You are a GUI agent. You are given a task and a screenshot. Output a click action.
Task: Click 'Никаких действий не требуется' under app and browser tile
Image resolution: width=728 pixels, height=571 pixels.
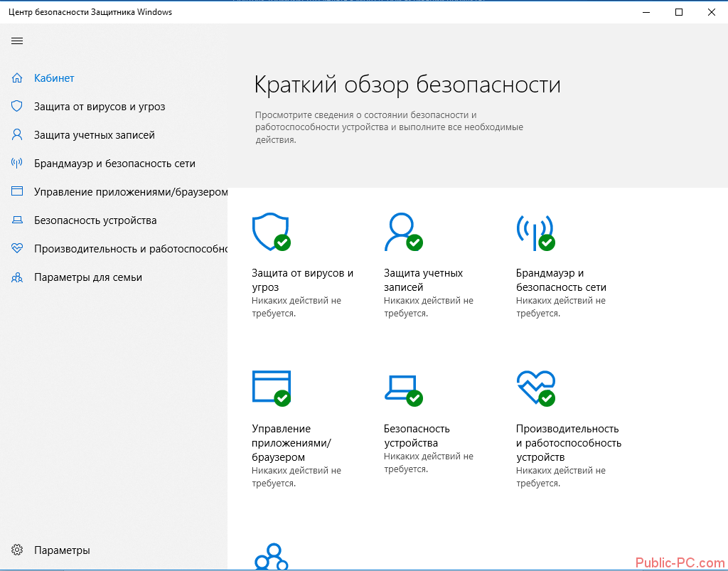click(296, 476)
